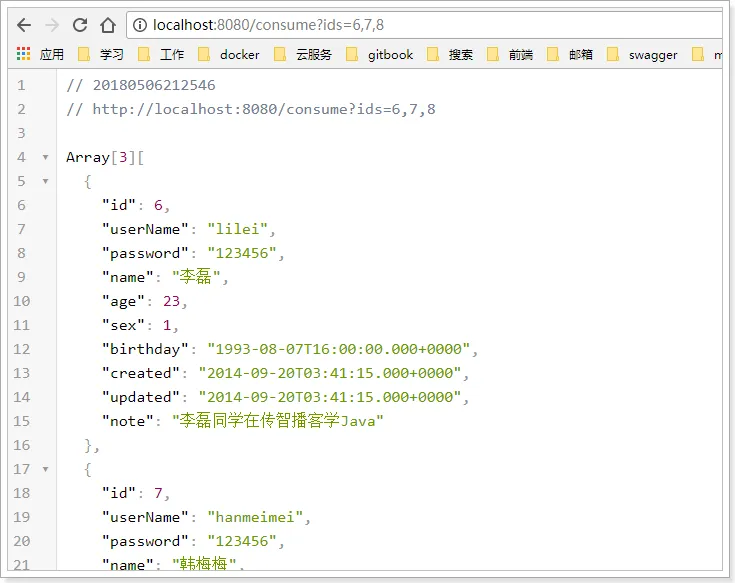The height and width of the screenshot is (583, 735).
Task: Open the docker bookmark folder
Action: (229, 54)
